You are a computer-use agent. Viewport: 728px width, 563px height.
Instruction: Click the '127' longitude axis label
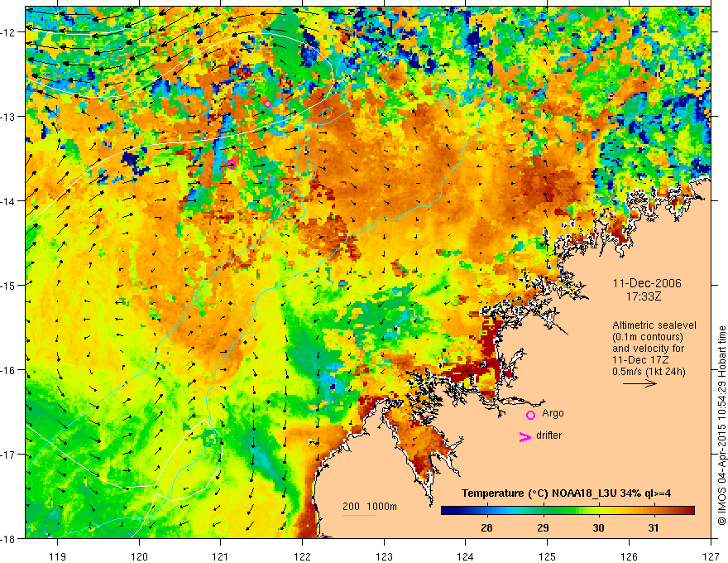click(x=711, y=556)
